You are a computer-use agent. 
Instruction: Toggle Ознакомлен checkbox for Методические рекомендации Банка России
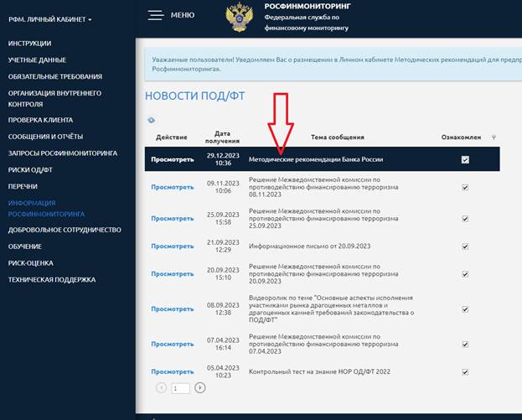point(465,160)
